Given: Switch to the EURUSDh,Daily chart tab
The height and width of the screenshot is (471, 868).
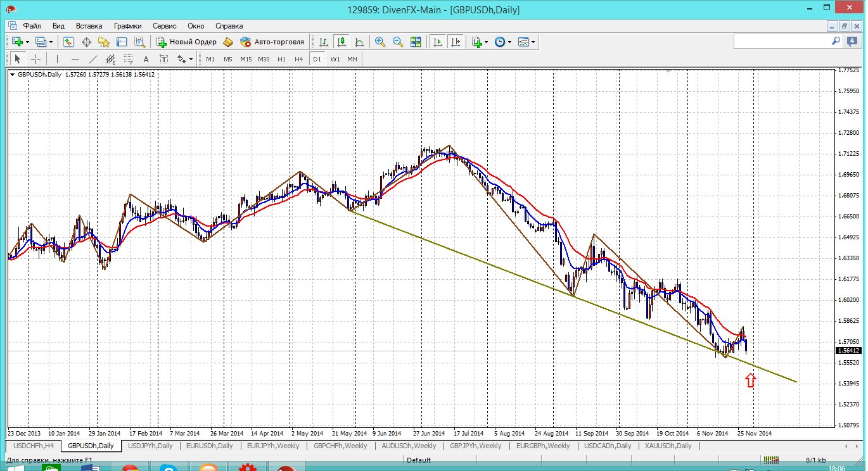Looking at the screenshot, I should tap(209, 446).
